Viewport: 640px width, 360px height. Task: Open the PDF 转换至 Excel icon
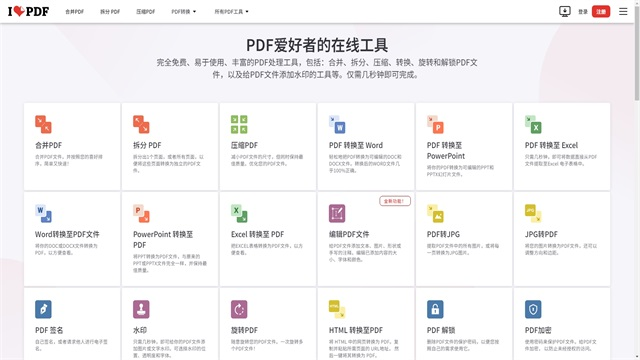coord(533,124)
